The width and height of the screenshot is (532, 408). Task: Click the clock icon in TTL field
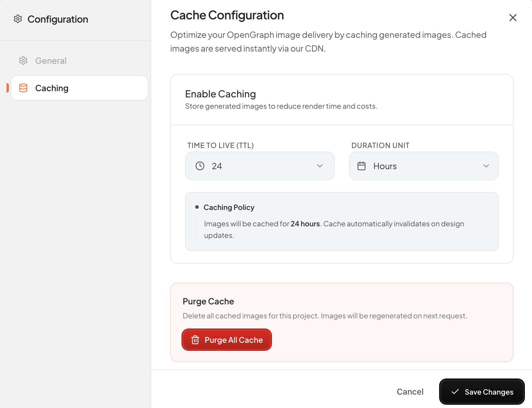[200, 166]
